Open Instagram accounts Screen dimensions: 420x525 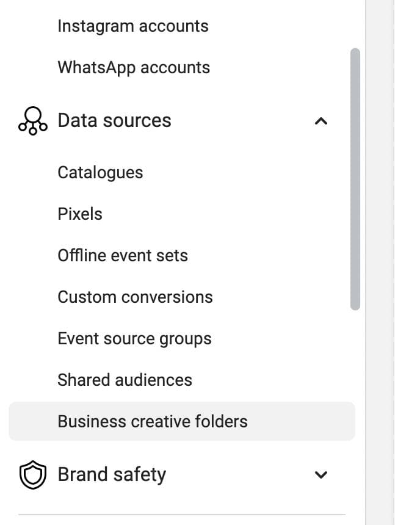click(132, 26)
